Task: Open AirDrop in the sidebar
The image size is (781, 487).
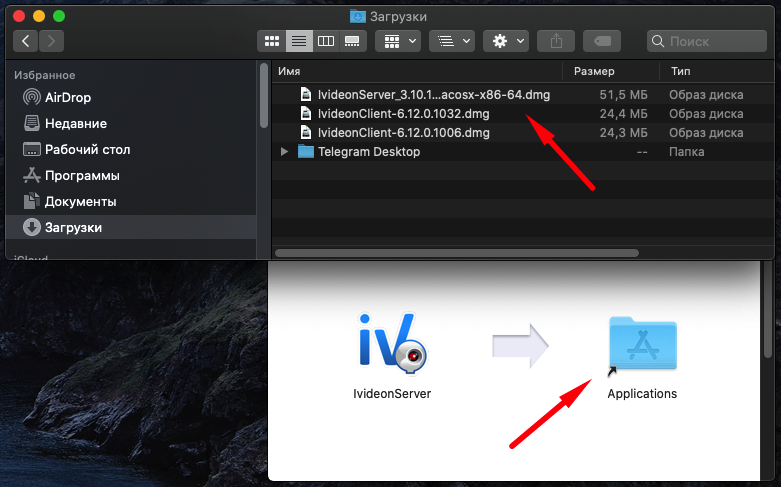Action: pyautogui.click(x=131, y=97)
